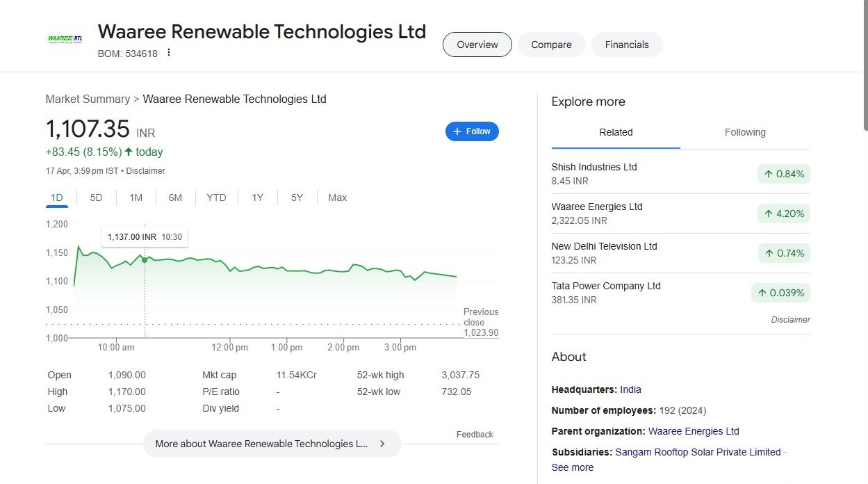
Task: Click the Open value 1,090.00
Action: [x=126, y=375]
